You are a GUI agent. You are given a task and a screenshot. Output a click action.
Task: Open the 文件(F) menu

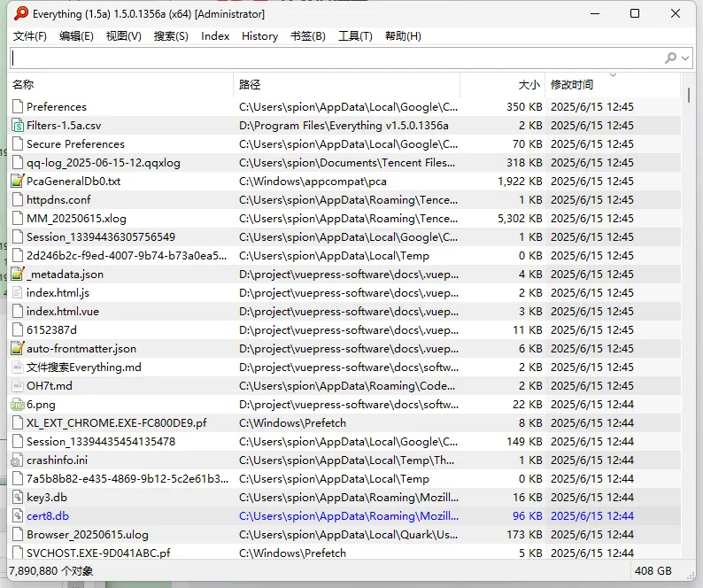30,36
